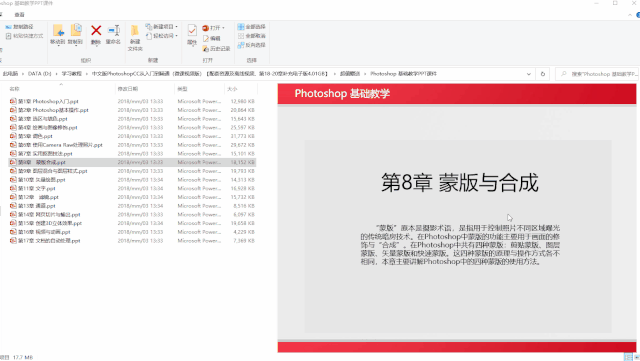The width and height of the screenshot is (640, 361).
Task: Select the file starting with 第9章
Action: (53, 171)
